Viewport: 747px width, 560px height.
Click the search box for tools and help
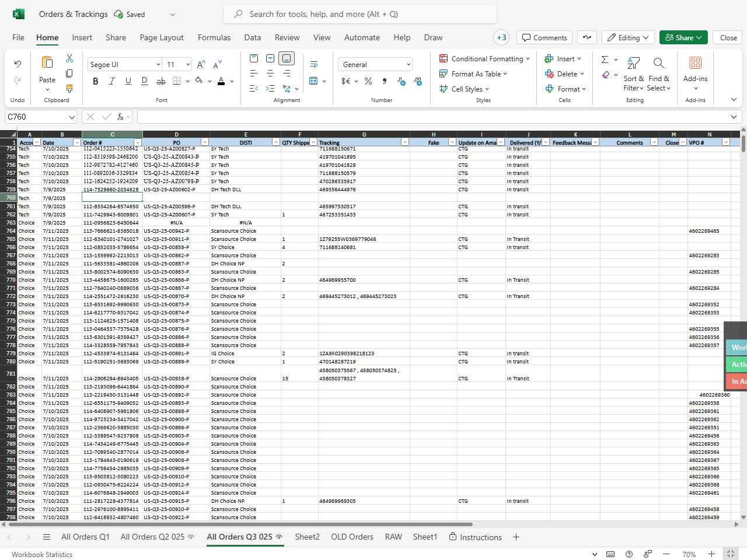tap(360, 14)
